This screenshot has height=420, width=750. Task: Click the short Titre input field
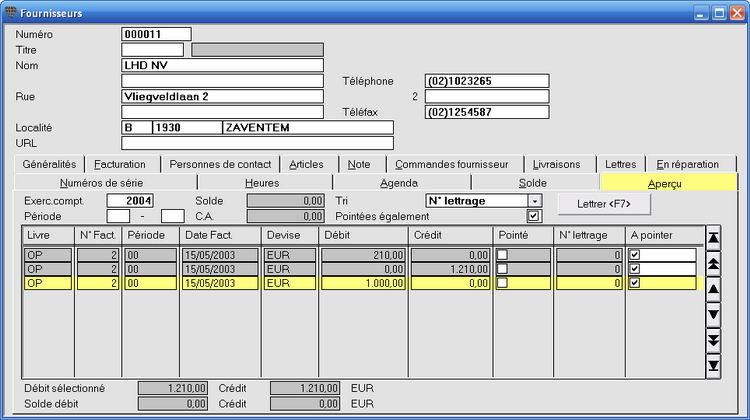coord(153,50)
